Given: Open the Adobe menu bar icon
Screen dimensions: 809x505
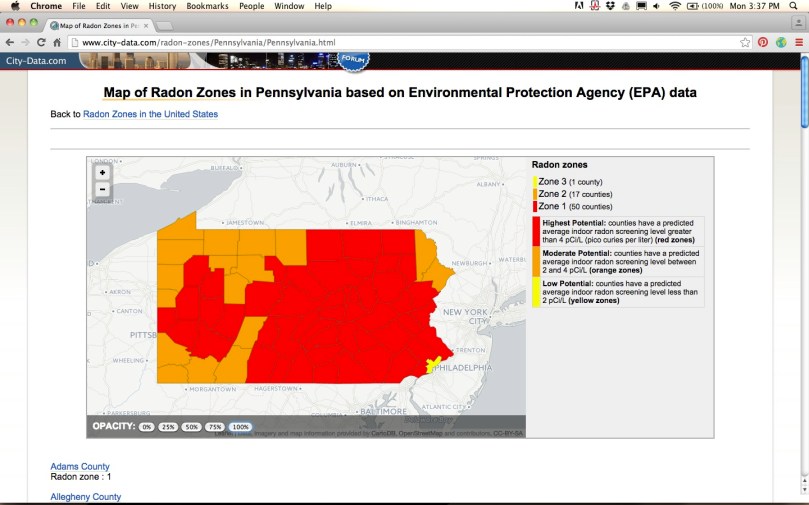Looking at the screenshot, I should pos(579,6).
